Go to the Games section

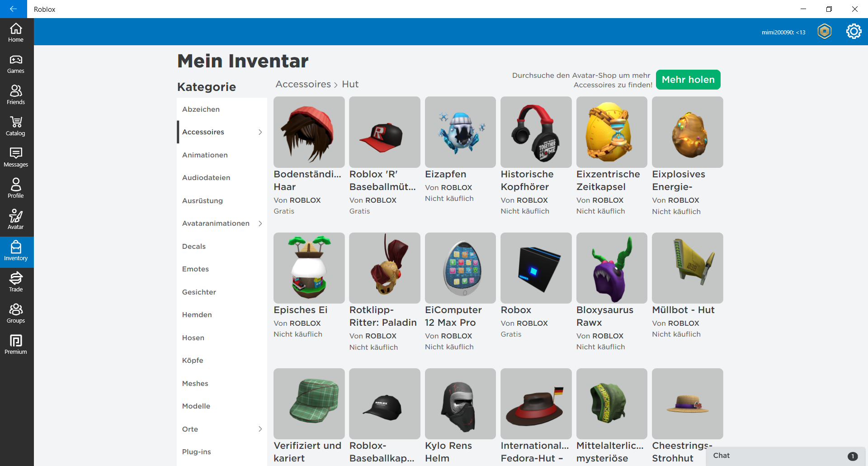tap(16, 64)
